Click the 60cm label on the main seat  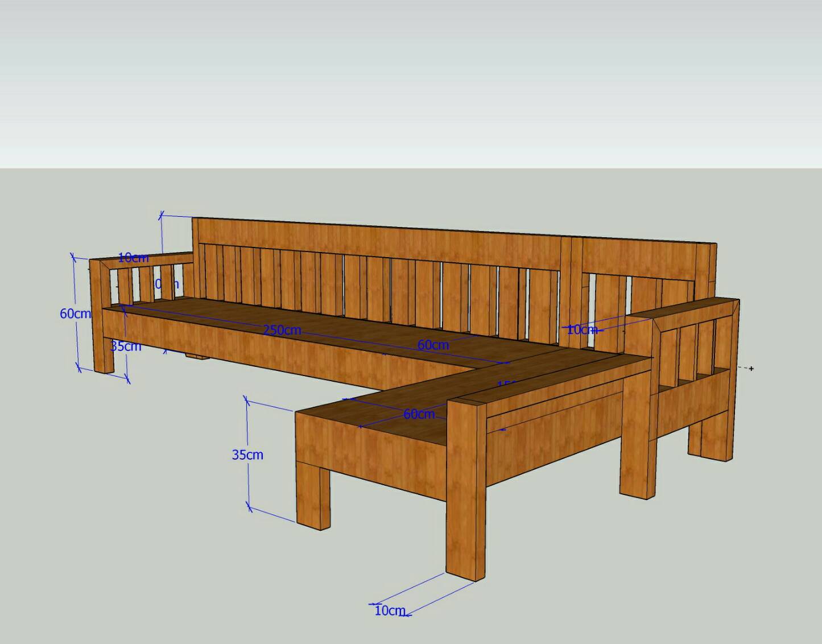pyautogui.click(x=433, y=345)
